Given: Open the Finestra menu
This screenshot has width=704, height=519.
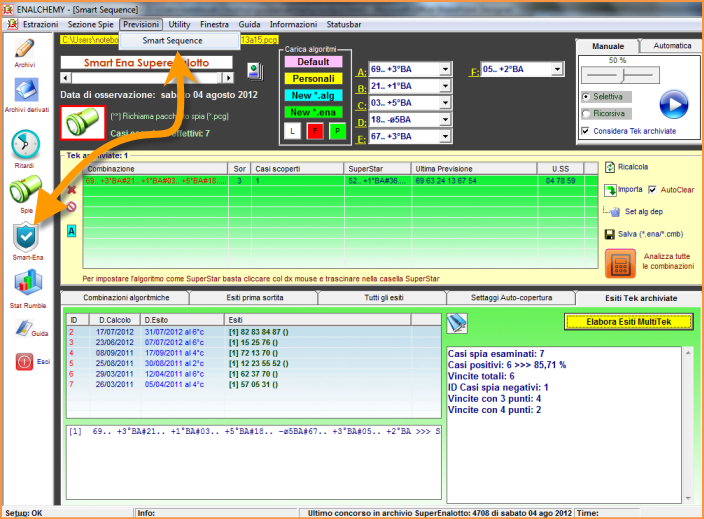Looking at the screenshot, I should point(214,24).
